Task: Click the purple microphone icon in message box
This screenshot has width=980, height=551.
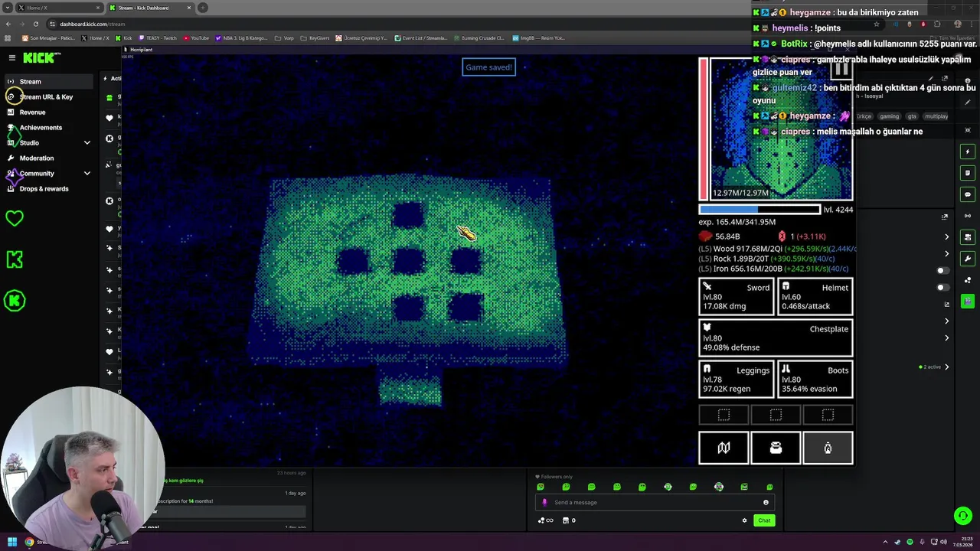Action: pyautogui.click(x=544, y=502)
